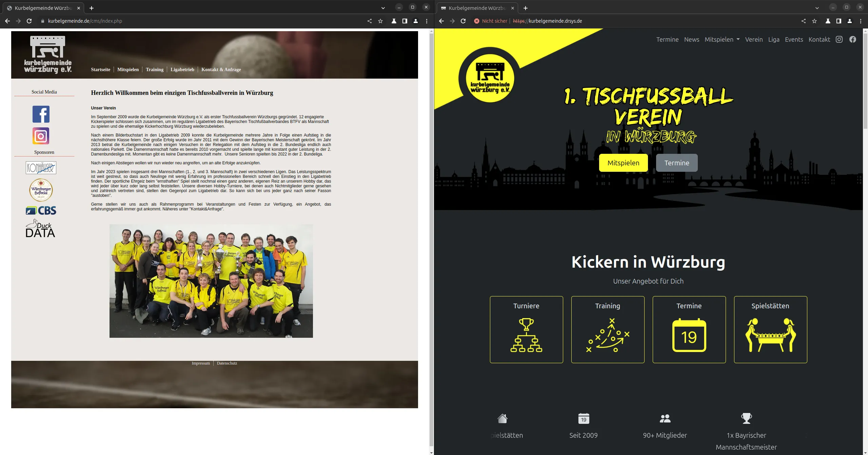
Task: Open the Training tactics card
Action: coord(608,329)
